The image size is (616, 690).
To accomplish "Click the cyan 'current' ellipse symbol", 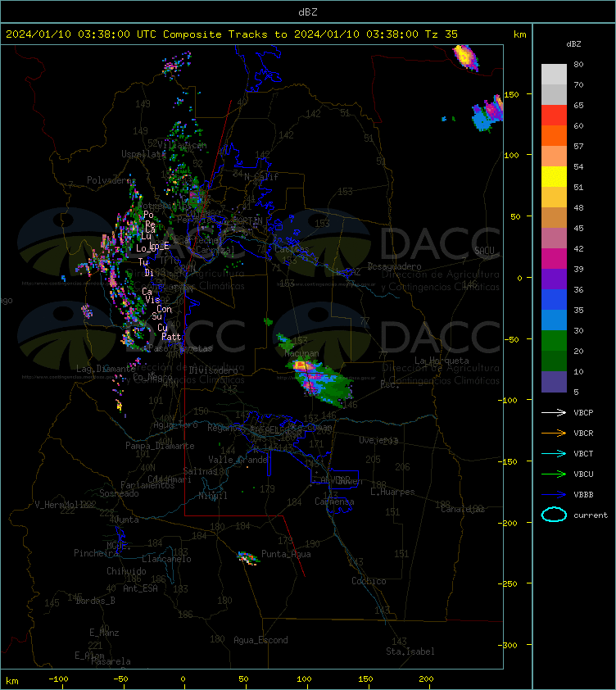I will tap(554, 515).
